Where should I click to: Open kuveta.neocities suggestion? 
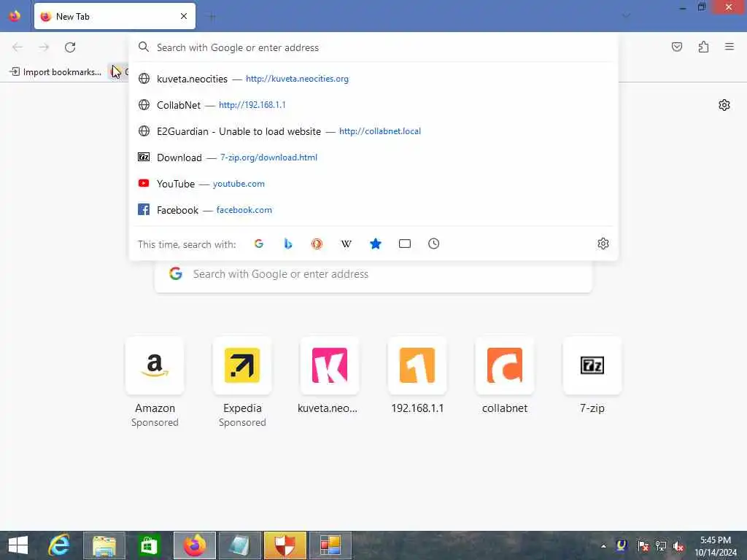tap(373, 79)
